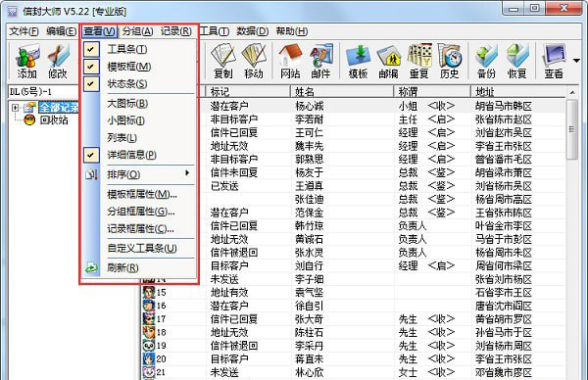This screenshot has width=588, height=380.
Task: Click the avatar icon on row 15
Action: pyautogui.click(x=149, y=292)
